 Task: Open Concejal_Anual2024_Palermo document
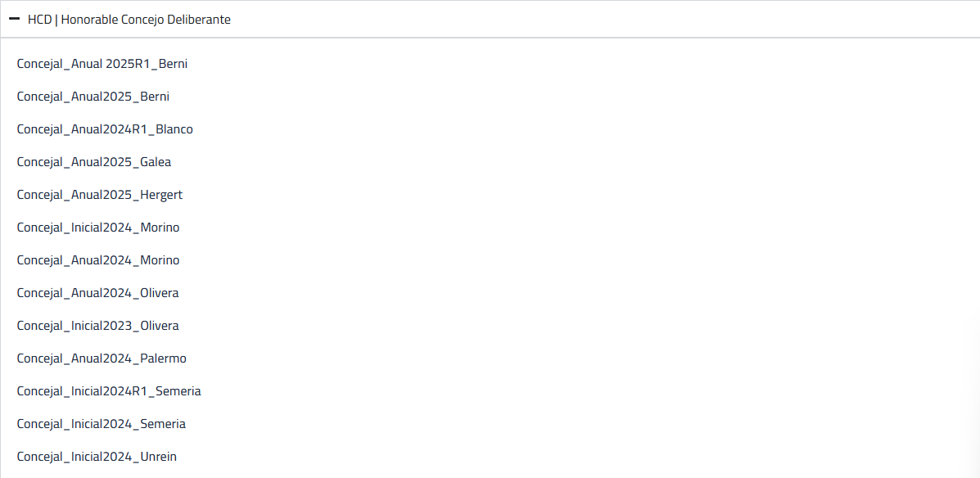pyautogui.click(x=102, y=358)
